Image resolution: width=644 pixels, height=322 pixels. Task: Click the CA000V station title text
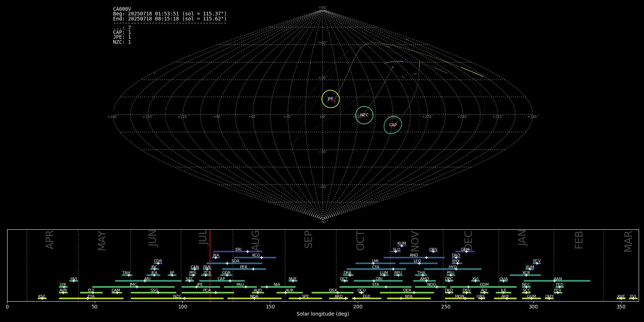pyautogui.click(x=122, y=9)
